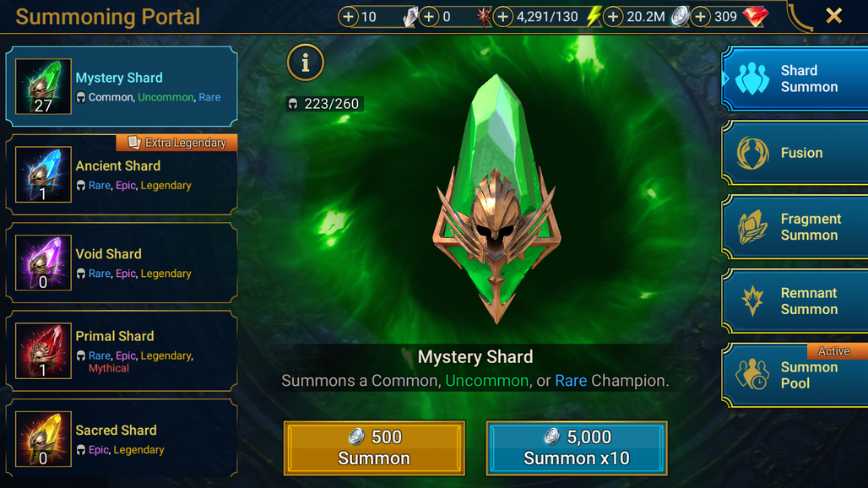Add more energy with plus icon

pyautogui.click(x=502, y=17)
